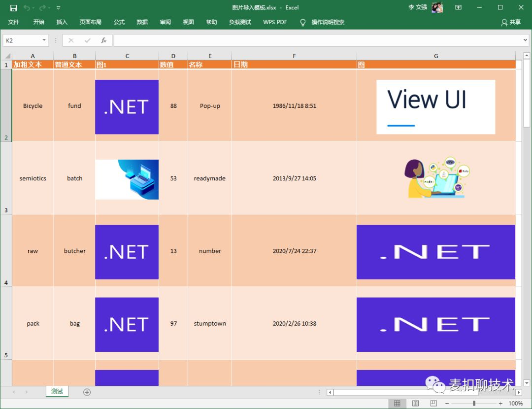532x409 pixels.
Task: Click the formula bar confirm checkmark icon
Action: [x=88, y=40]
